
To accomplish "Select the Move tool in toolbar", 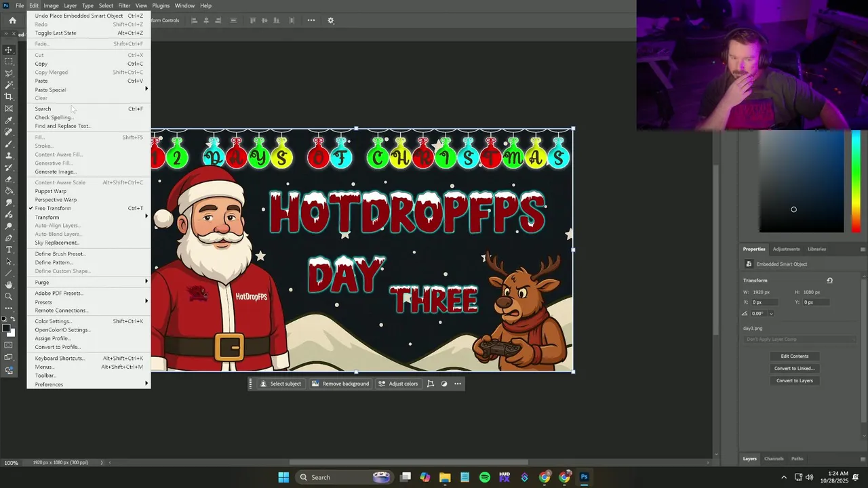I will click(x=9, y=49).
